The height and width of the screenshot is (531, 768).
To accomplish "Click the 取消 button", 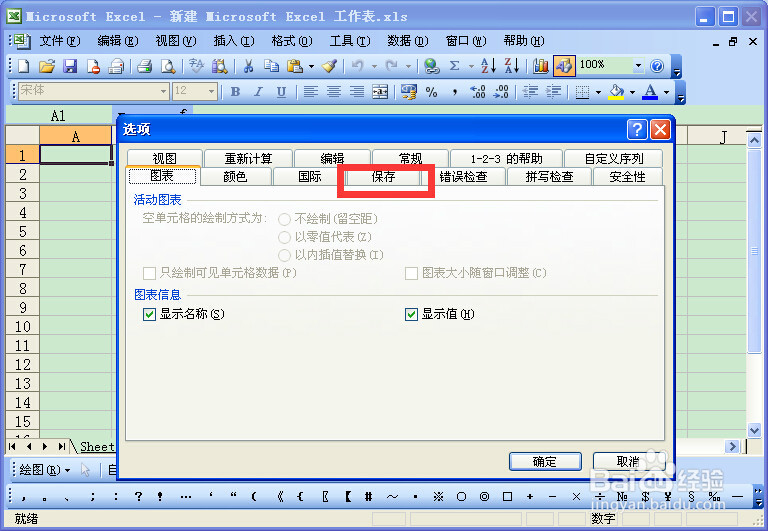I will pyautogui.click(x=629, y=461).
